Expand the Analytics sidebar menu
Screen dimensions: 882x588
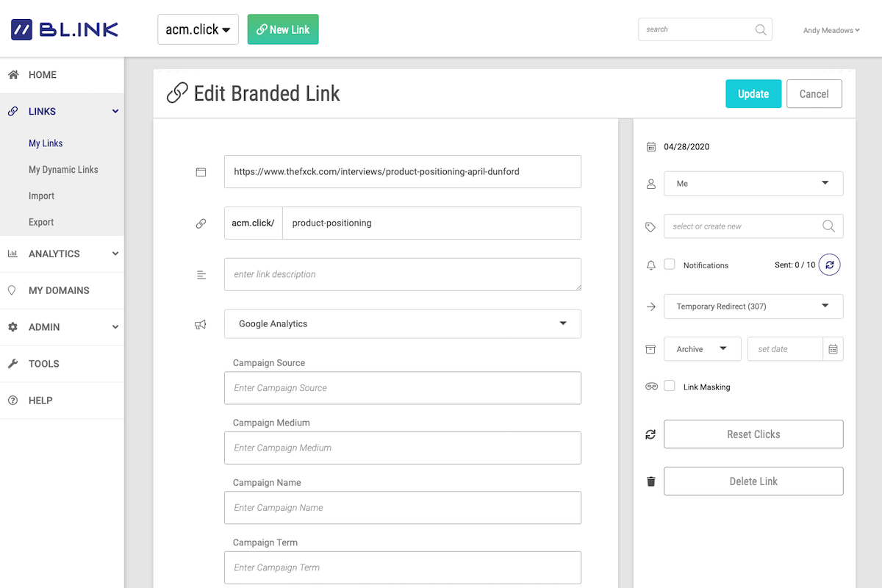tap(62, 254)
